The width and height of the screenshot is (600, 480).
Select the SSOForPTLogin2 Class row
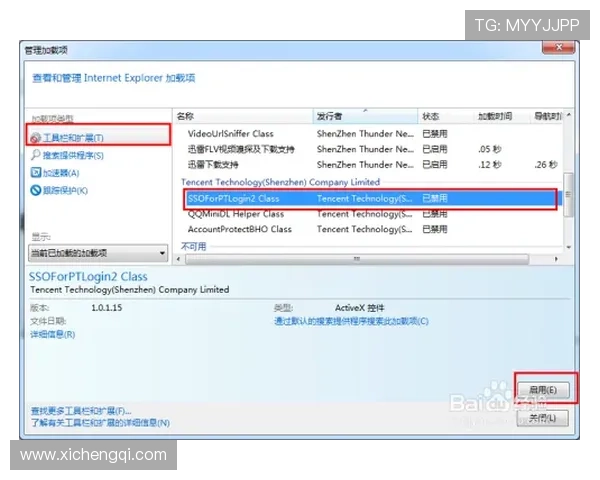236,199
